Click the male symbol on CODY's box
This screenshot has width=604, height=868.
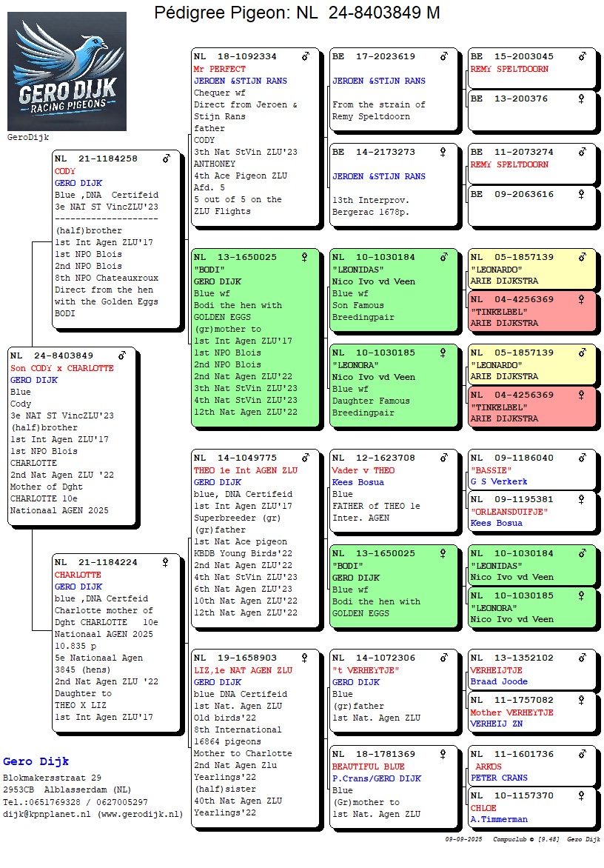tap(167, 158)
